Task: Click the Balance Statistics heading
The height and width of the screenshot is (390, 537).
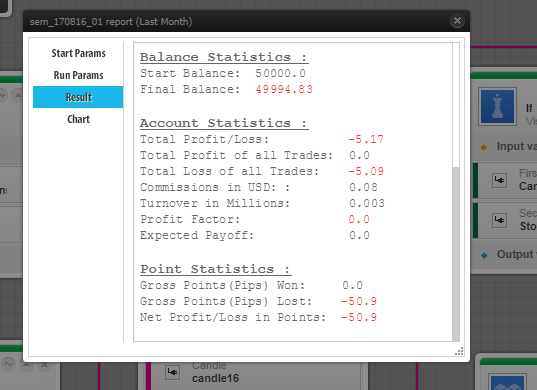Action: (x=224, y=57)
